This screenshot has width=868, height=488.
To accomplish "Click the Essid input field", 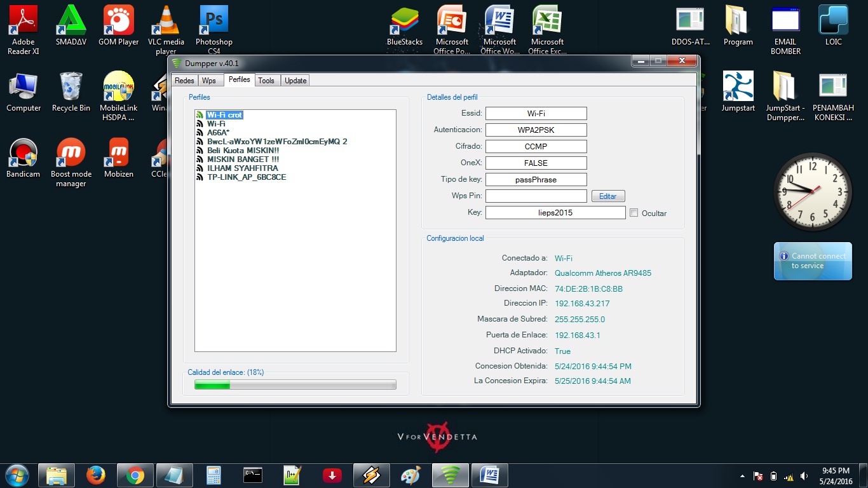I will tap(536, 113).
